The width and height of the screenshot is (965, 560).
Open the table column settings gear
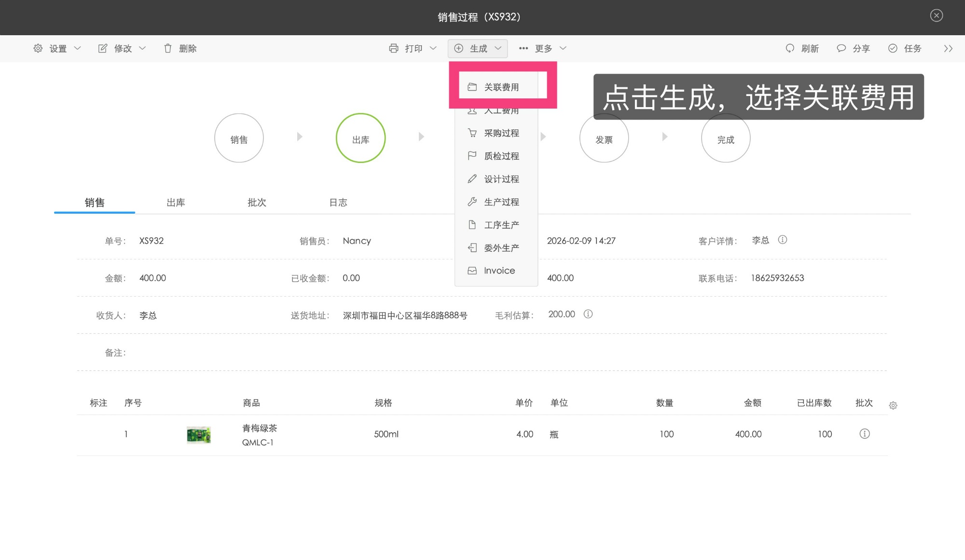(x=893, y=406)
